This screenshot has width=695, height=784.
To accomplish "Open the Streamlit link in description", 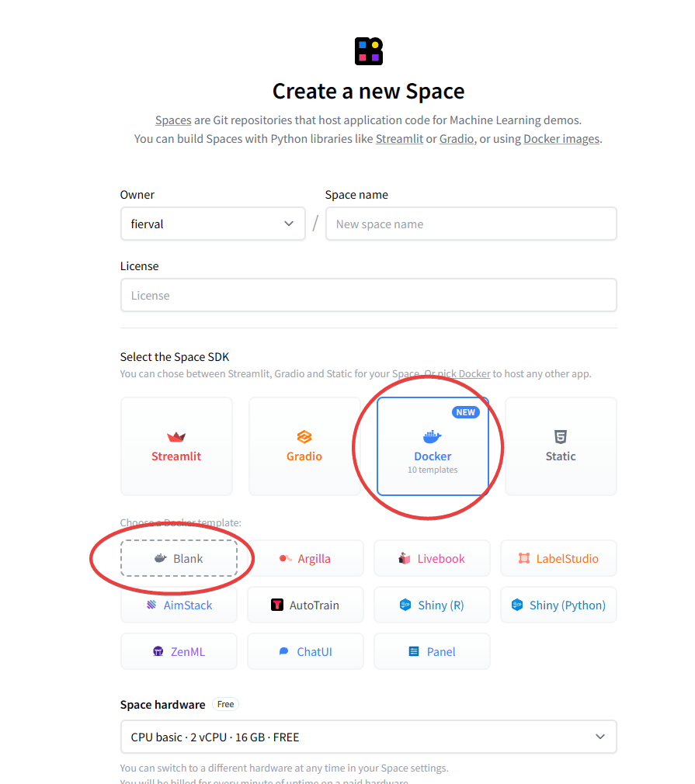I will pos(399,139).
